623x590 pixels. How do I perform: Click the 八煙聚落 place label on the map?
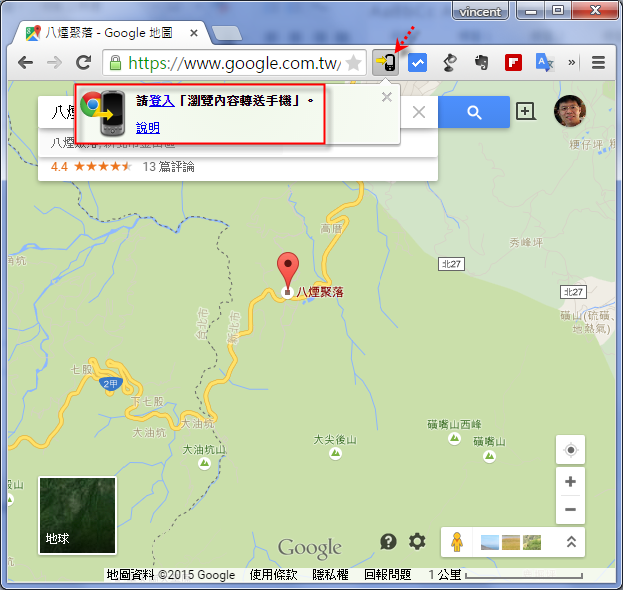point(320,292)
